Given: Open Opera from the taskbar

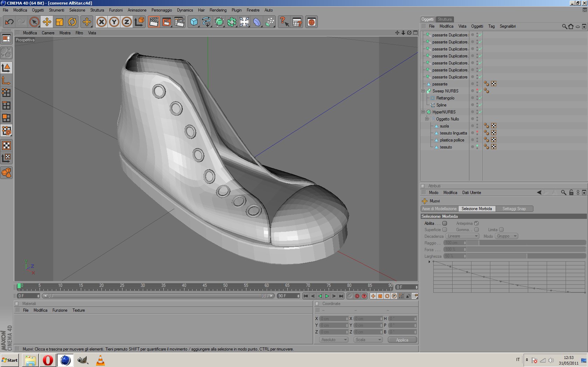Looking at the screenshot, I should pos(48,360).
